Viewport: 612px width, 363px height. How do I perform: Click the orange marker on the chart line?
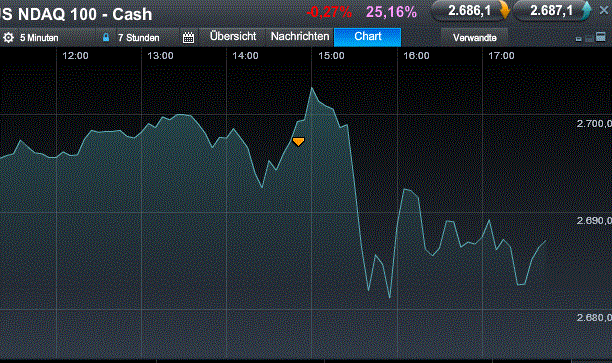298,141
